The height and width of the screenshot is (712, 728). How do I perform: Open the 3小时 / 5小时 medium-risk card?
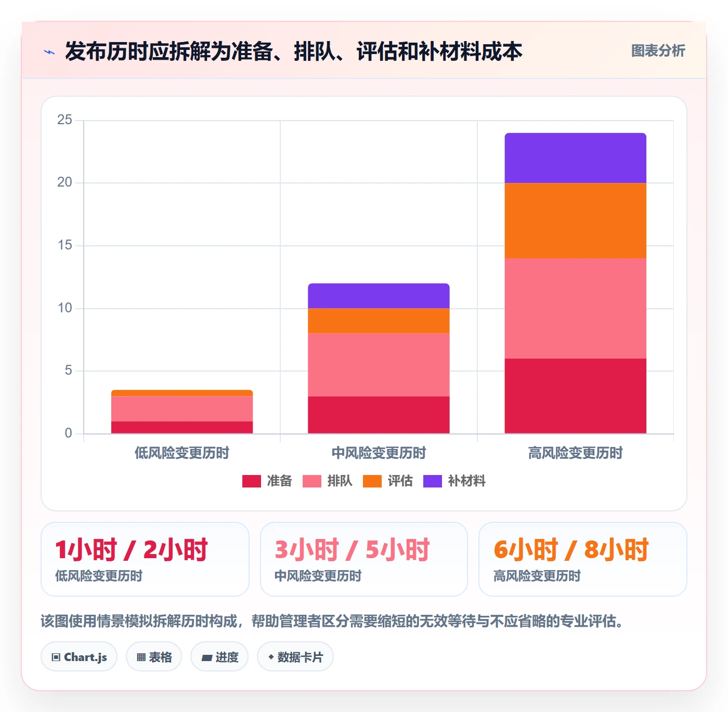point(364,559)
